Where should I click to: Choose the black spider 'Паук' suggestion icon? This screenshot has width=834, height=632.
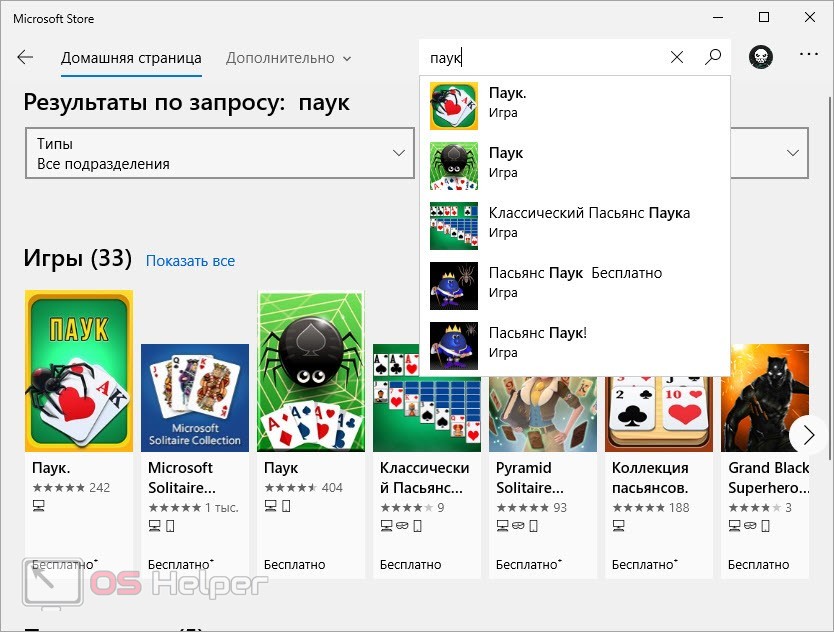(x=454, y=166)
